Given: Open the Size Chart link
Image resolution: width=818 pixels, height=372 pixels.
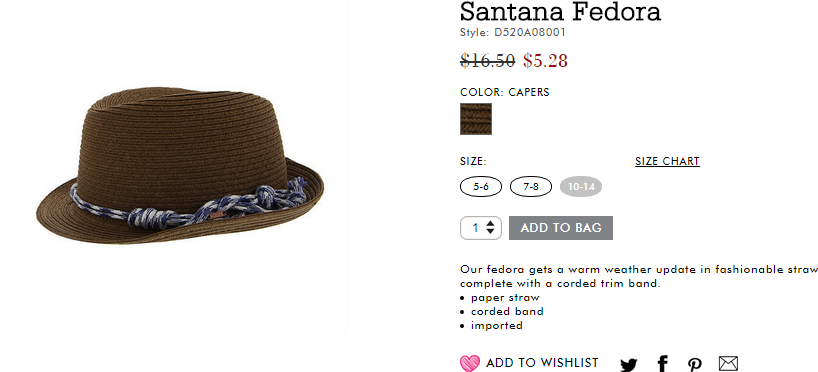Looking at the screenshot, I should click(667, 161).
